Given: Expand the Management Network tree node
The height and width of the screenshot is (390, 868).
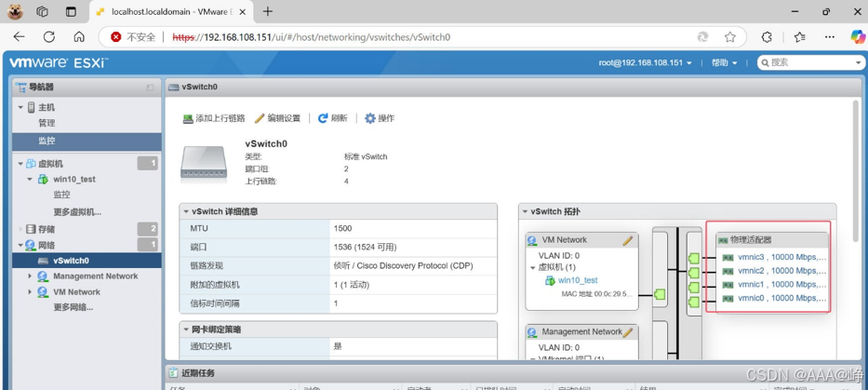Looking at the screenshot, I should [31, 276].
